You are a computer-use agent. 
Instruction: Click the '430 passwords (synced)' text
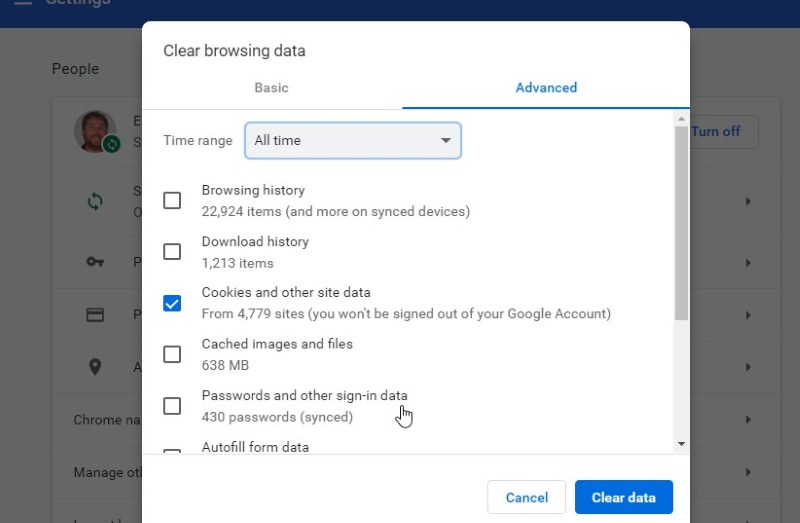click(x=277, y=417)
